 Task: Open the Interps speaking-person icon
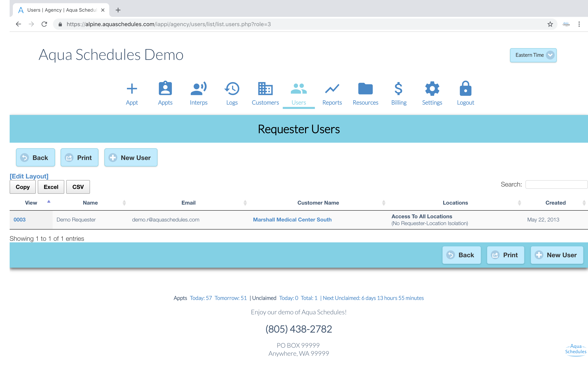point(199,88)
